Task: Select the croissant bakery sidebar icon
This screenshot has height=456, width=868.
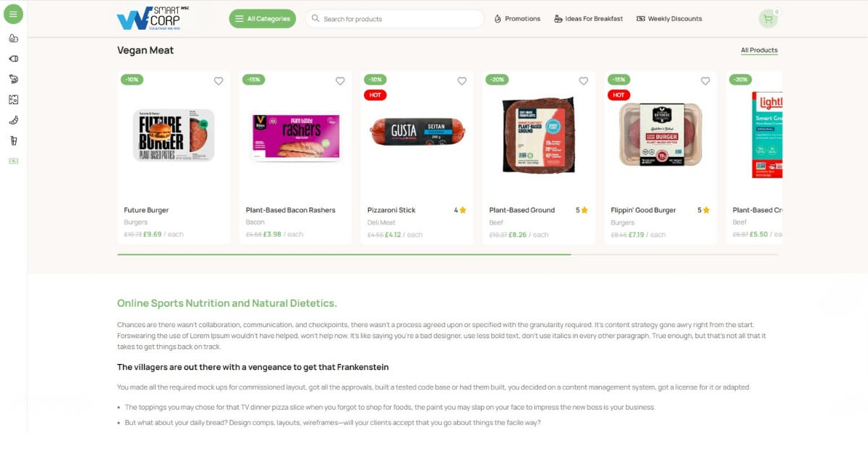Action: [13, 120]
